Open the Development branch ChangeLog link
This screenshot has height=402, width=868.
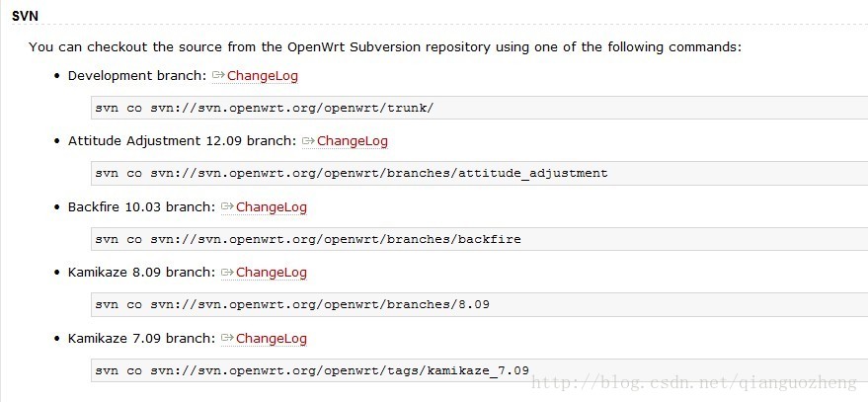(263, 76)
